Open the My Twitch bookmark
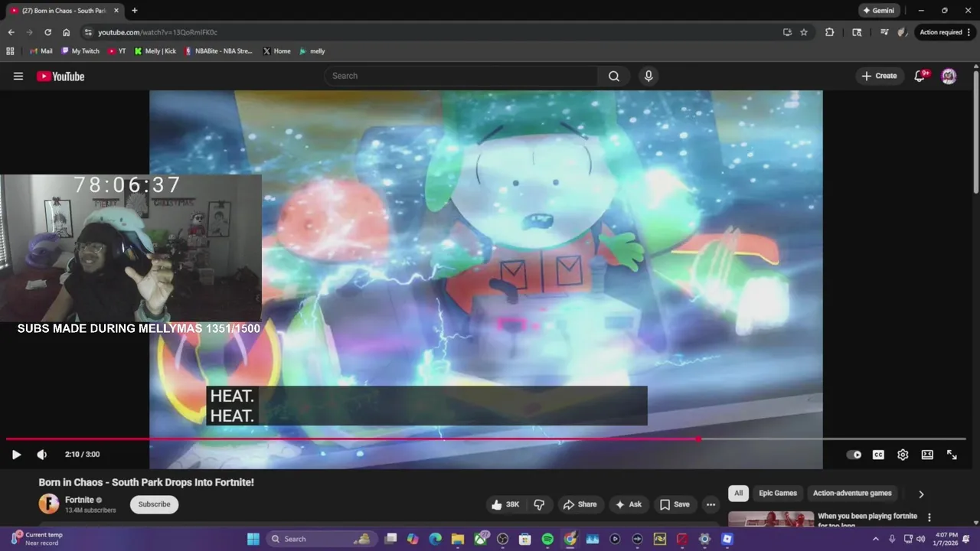Image resolution: width=980 pixels, height=551 pixels. (x=80, y=51)
